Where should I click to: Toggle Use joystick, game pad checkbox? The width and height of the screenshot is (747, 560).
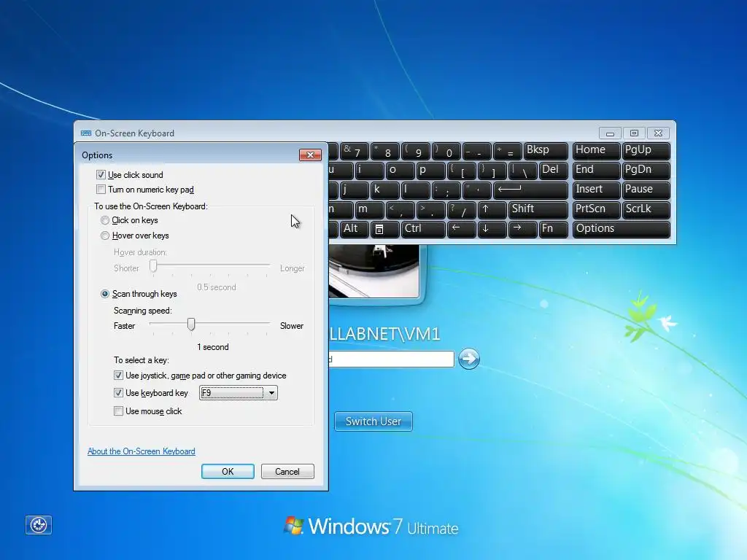[118, 376]
